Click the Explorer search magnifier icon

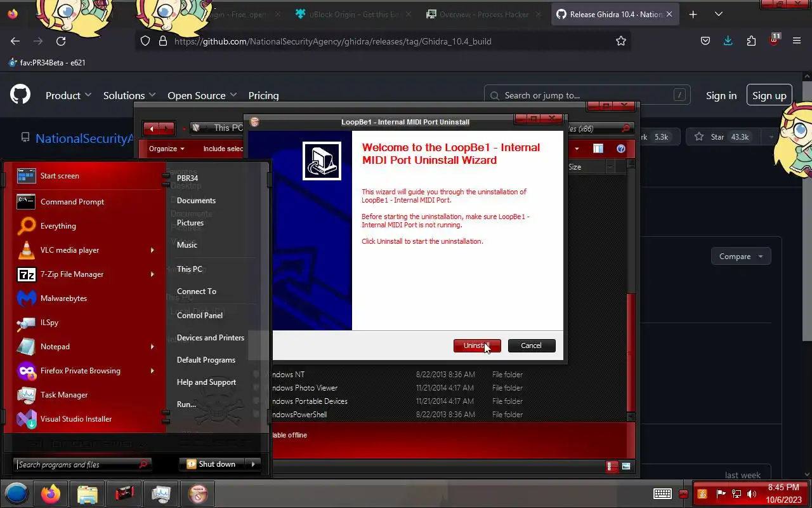pos(626,128)
